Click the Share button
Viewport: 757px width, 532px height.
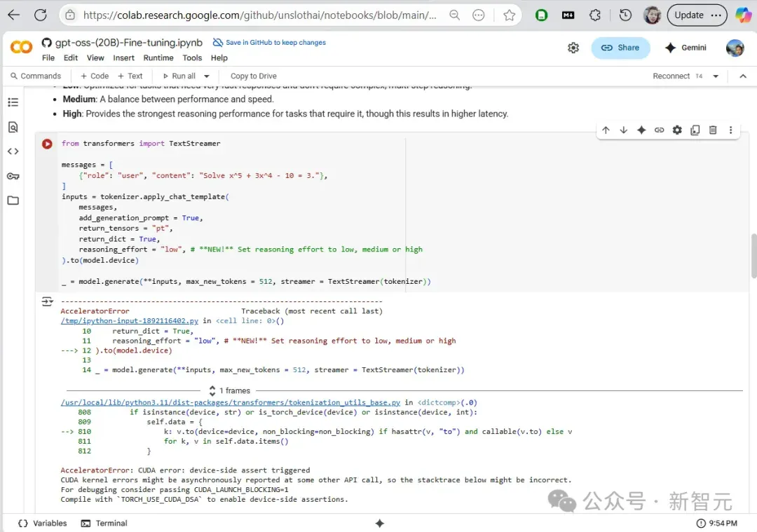tap(620, 48)
